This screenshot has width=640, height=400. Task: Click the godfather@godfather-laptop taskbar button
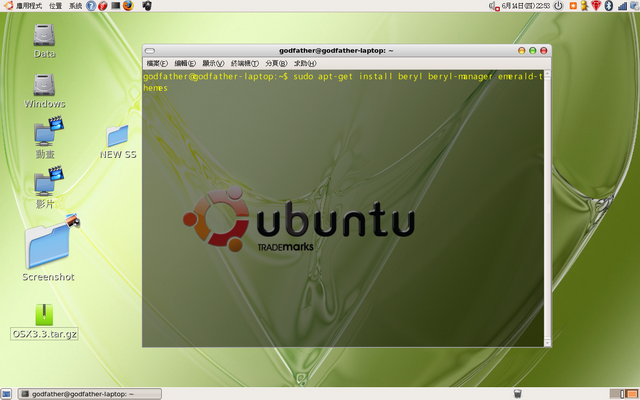coord(89,394)
